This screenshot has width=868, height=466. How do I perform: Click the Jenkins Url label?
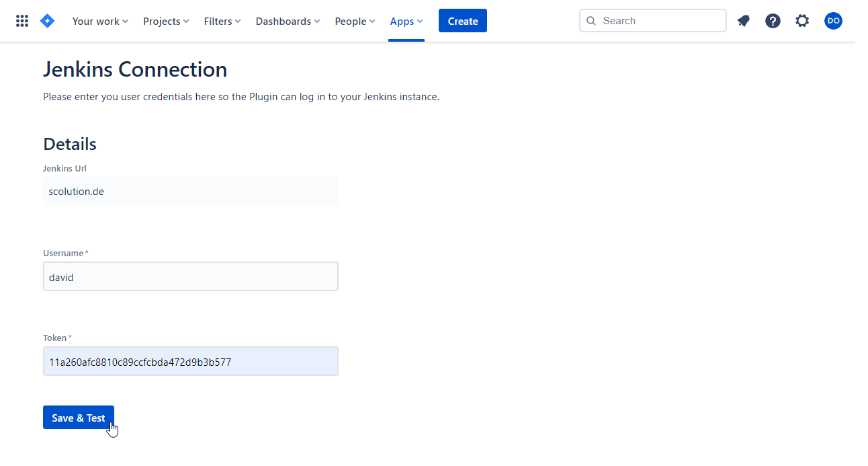tap(64, 169)
